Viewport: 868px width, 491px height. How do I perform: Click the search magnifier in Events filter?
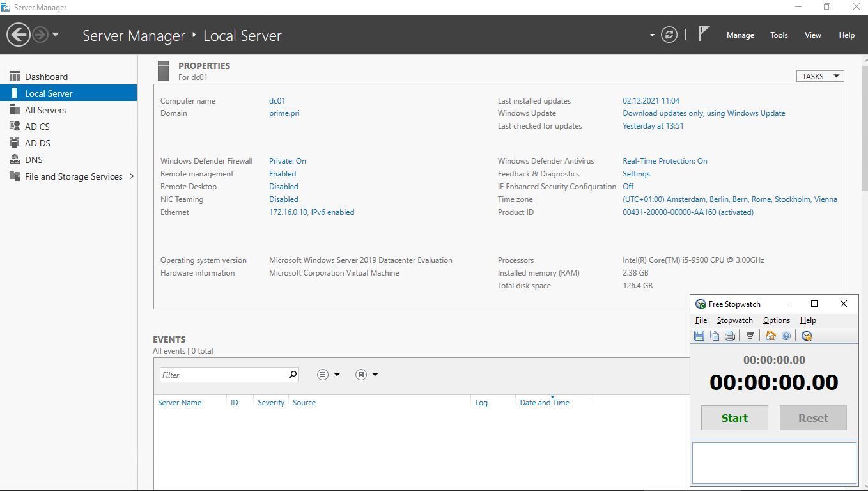pyautogui.click(x=293, y=375)
